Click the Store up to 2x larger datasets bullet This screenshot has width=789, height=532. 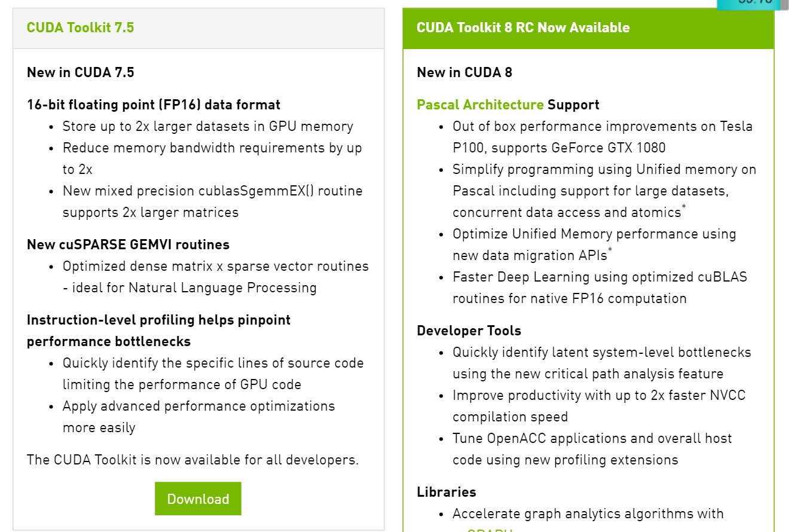208,126
